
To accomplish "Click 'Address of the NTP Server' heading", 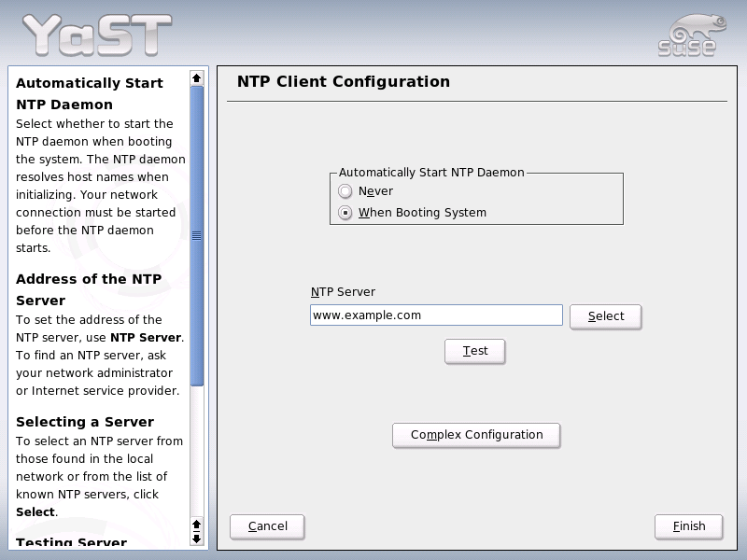I will (89, 289).
